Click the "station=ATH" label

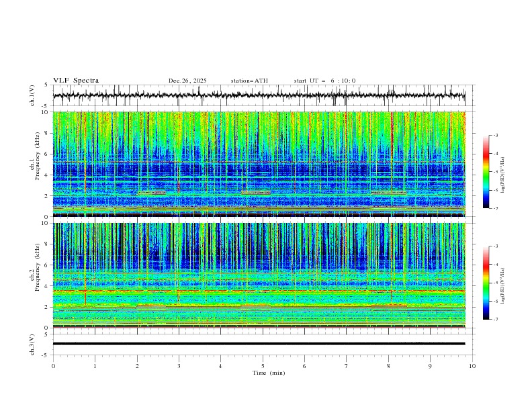point(249,81)
